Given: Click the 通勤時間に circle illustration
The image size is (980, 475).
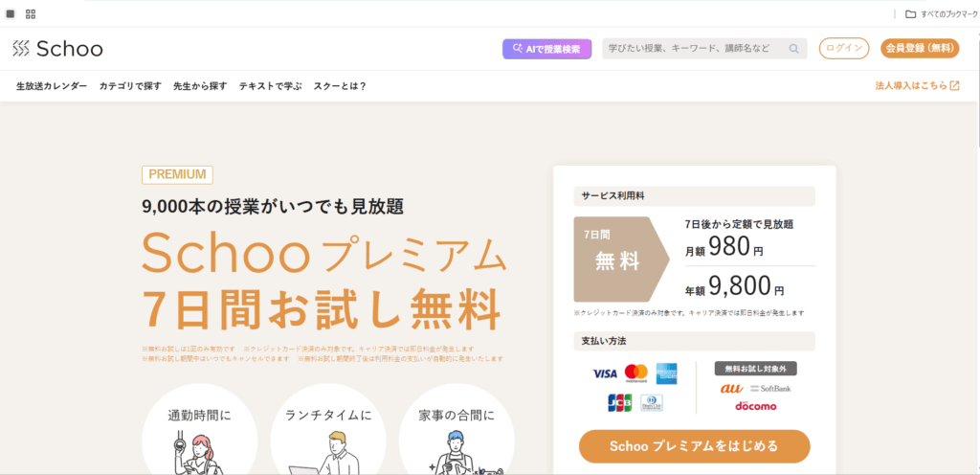Looking at the screenshot, I should [200, 431].
